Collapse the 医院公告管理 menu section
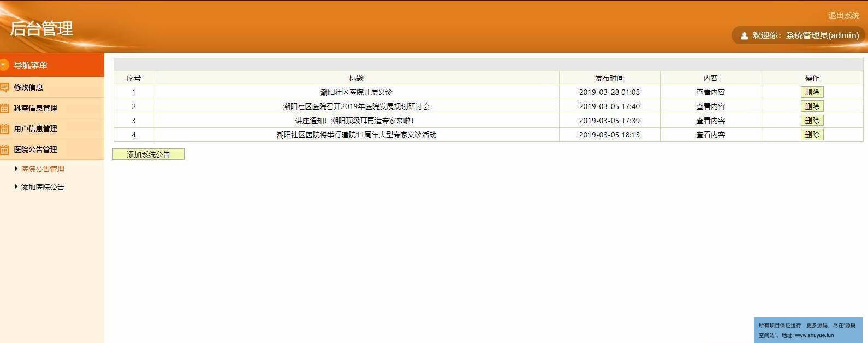The height and width of the screenshot is (343, 868). click(x=35, y=149)
